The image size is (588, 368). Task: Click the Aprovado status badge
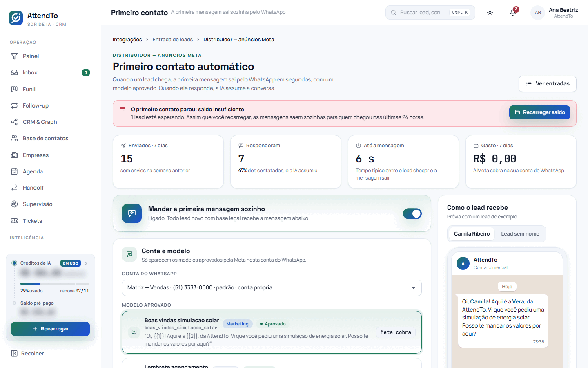coord(273,324)
